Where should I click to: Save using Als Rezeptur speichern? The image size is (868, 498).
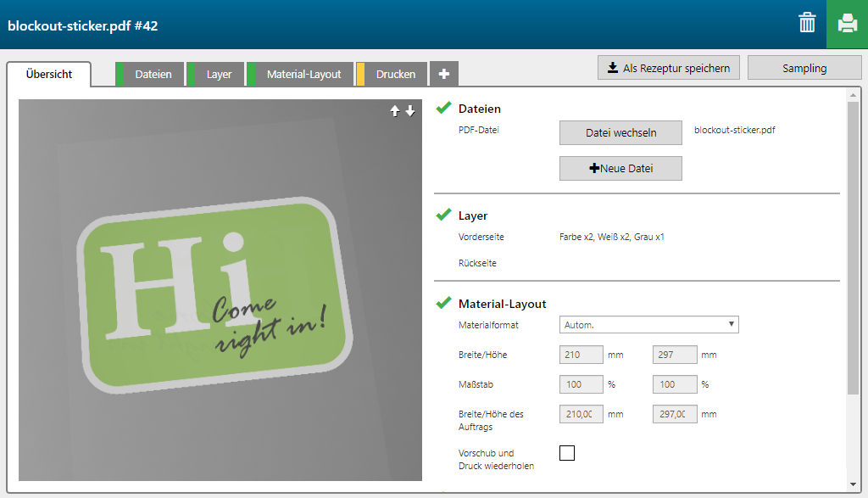pos(669,68)
